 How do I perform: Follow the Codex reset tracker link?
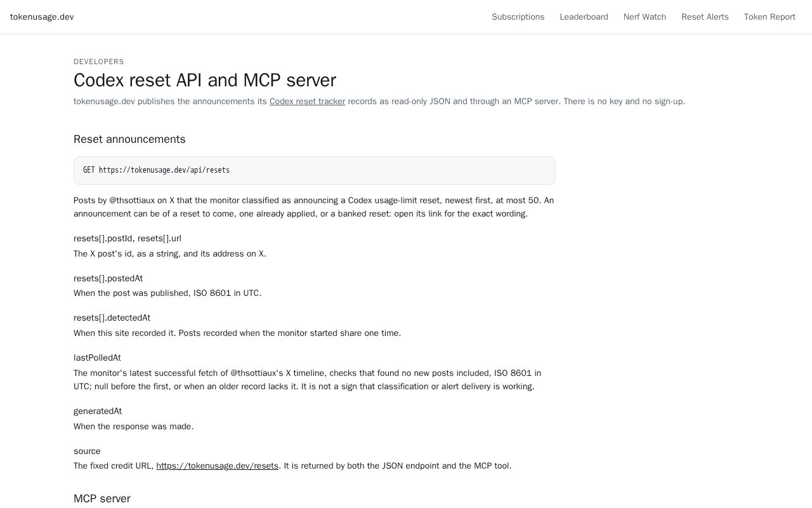tap(307, 102)
